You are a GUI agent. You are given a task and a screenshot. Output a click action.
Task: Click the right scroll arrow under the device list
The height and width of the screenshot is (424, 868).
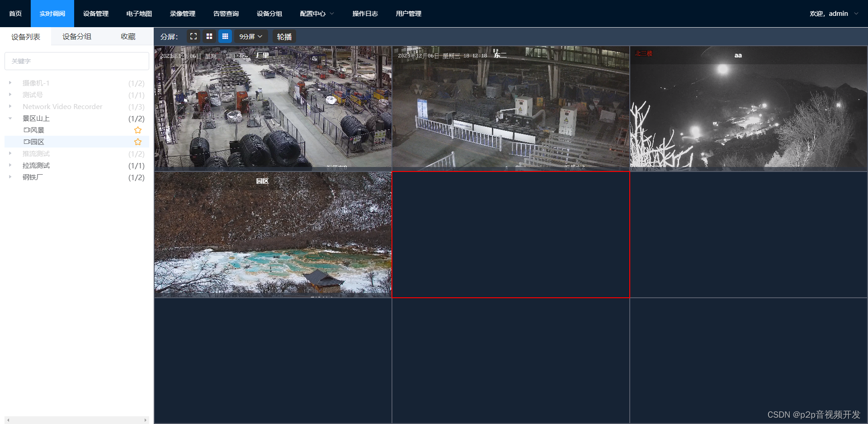pos(146,420)
